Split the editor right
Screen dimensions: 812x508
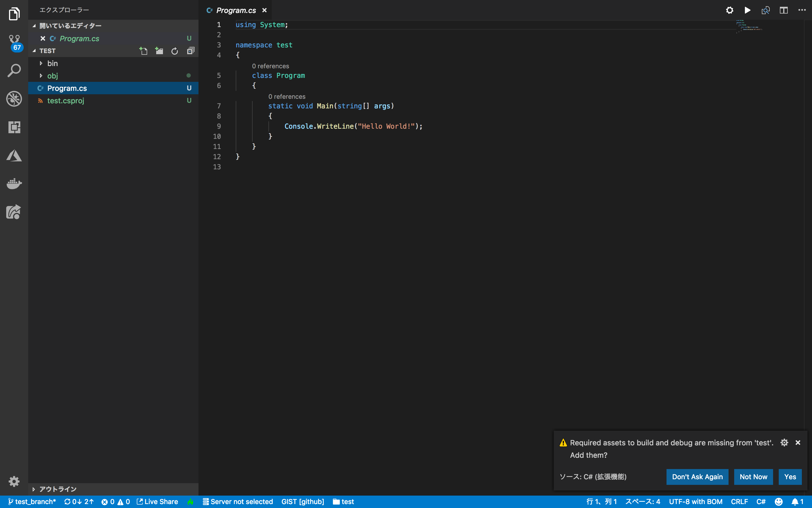(x=784, y=10)
